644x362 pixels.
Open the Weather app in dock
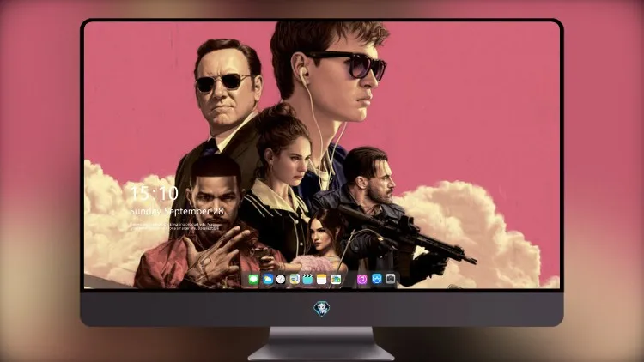point(268,280)
